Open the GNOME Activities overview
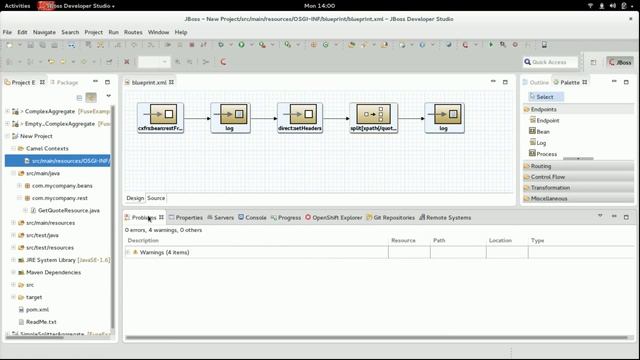Image resolution: width=640 pixels, height=360 pixels. 17,6
